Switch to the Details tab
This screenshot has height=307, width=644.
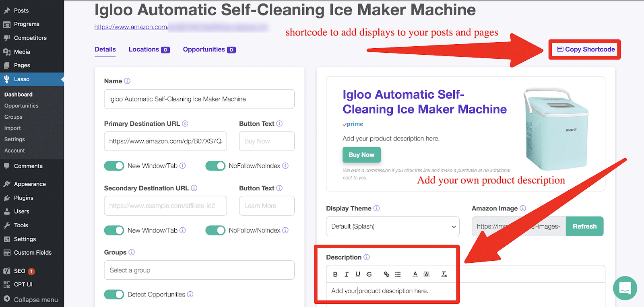pyautogui.click(x=105, y=49)
